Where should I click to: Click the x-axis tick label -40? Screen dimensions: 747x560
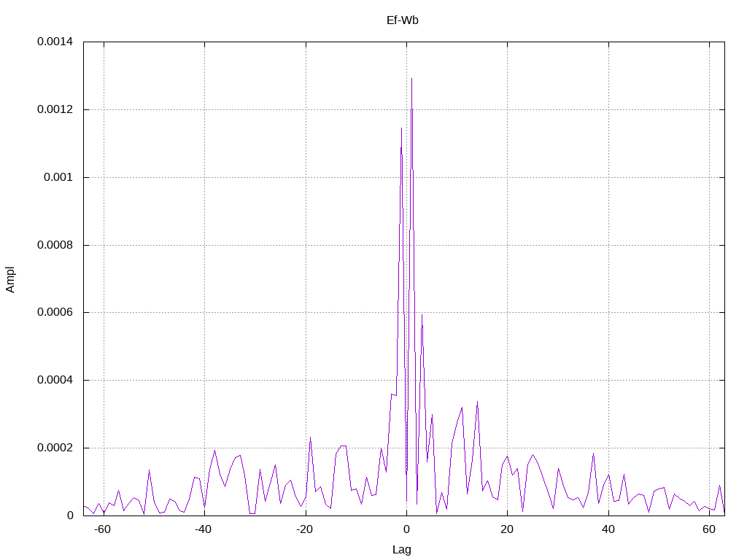pyautogui.click(x=204, y=529)
